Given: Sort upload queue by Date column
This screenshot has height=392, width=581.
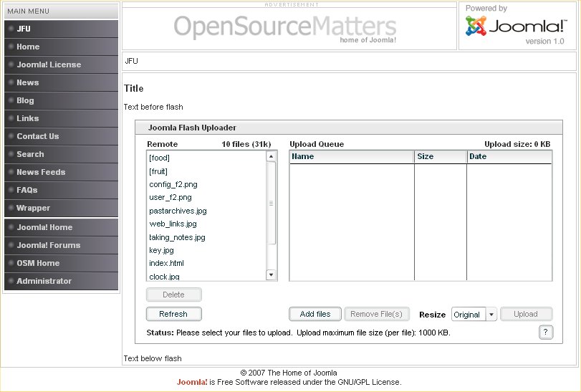Looking at the screenshot, I should (509, 157).
